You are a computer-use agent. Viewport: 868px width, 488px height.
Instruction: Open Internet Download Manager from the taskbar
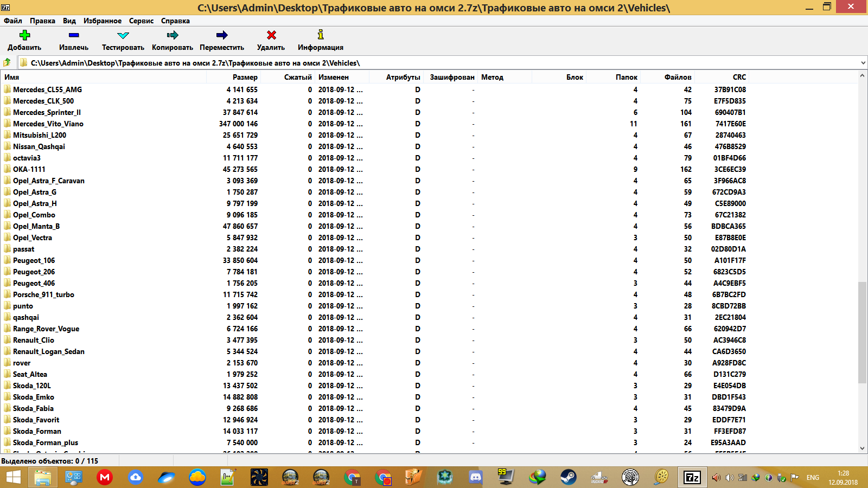coord(538,477)
